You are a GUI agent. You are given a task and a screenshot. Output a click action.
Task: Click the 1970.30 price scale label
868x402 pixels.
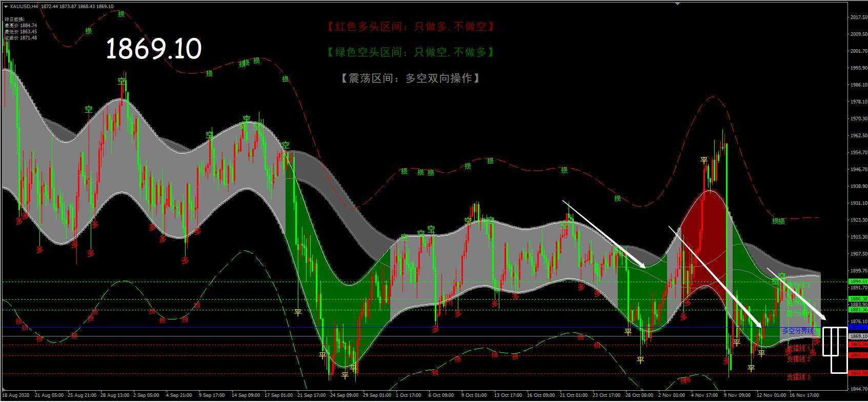coord(858,119)
